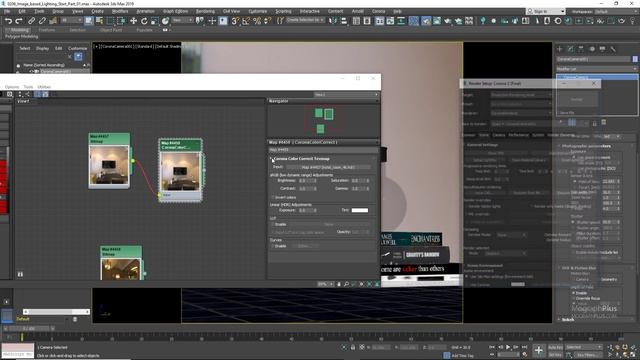Activate the Select Object tool
Screen dimensions: 640x360
89,21
